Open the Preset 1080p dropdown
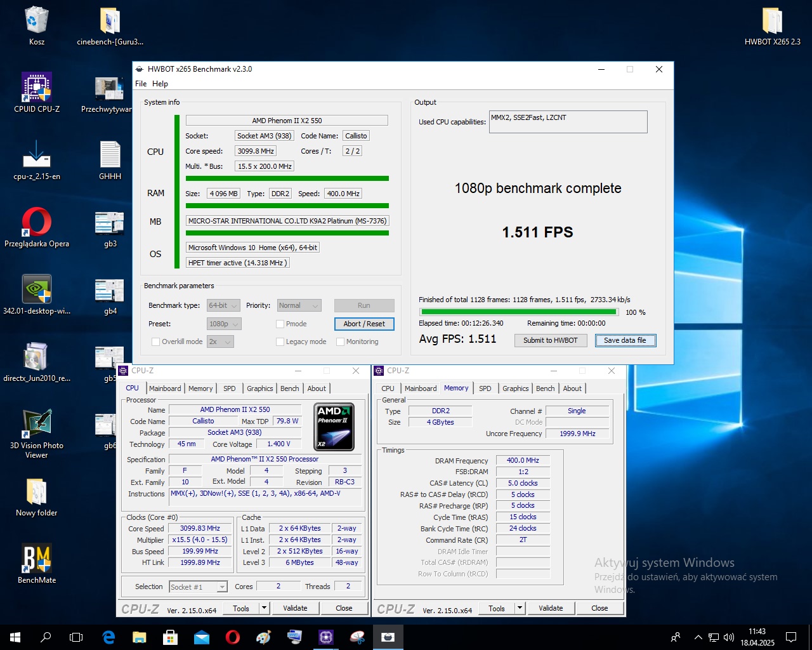Screen dimensions: 812x650 tap(224, 324)
